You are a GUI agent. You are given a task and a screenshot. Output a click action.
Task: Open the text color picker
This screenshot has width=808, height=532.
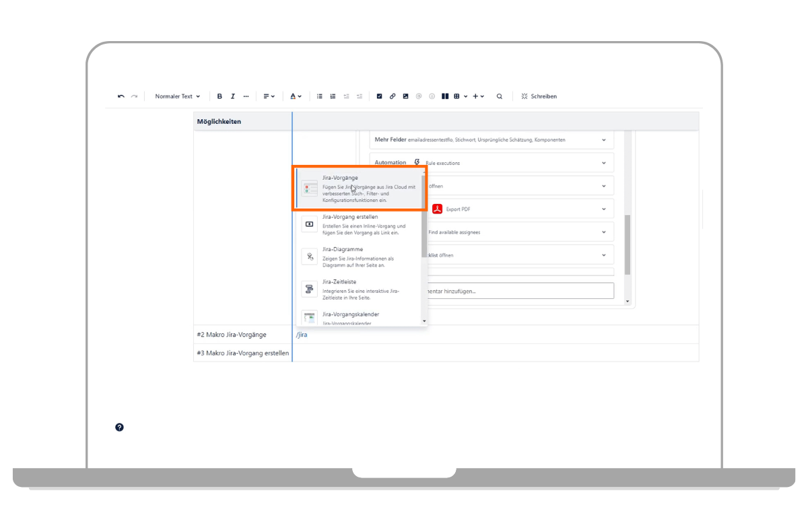coord(296,96)
